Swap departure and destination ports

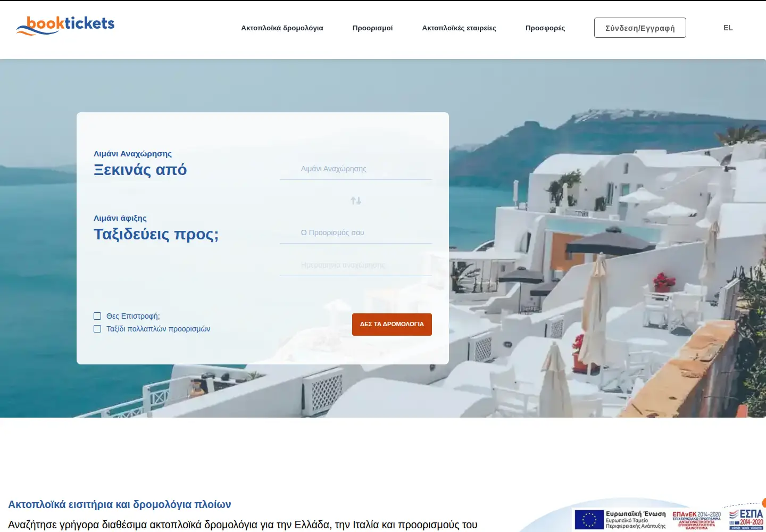click(356, 201)
